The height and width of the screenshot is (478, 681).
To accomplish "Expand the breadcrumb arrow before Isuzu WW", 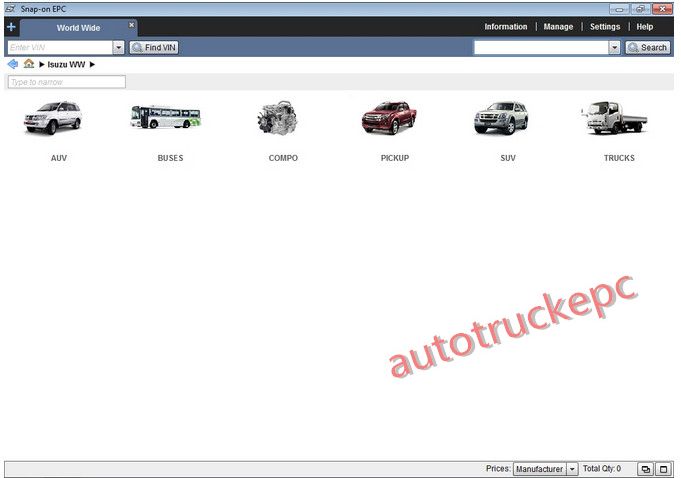I will tap(42, 64).
